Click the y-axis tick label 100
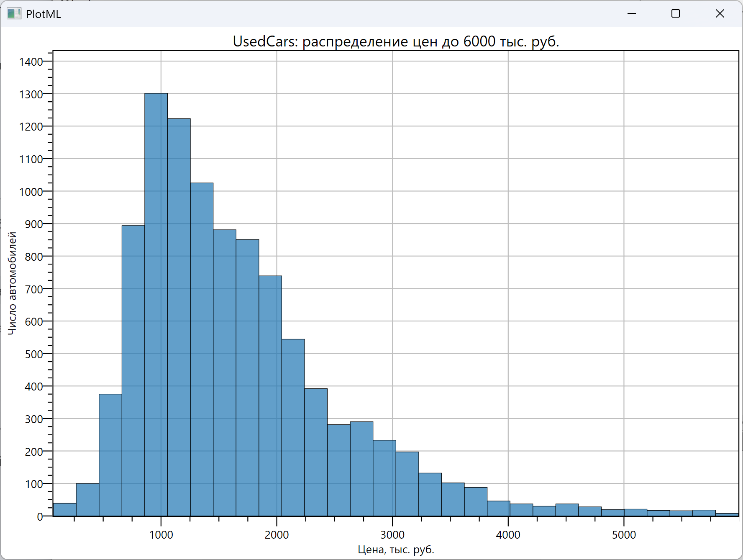 tap(34, 484)
